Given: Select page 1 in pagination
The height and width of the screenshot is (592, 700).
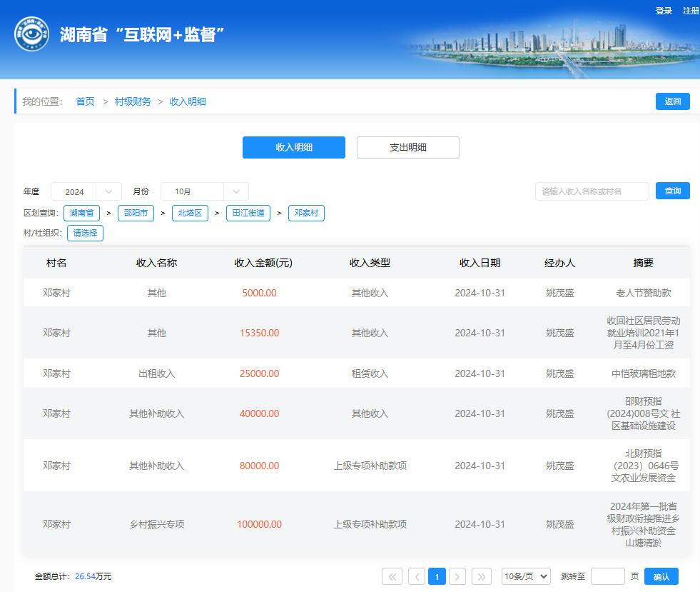Looking at the screenshot, I should [x=437, y=576].
